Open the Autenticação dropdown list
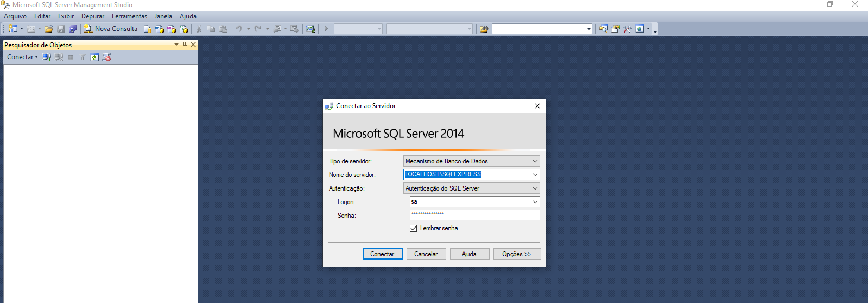 (535, 188)
